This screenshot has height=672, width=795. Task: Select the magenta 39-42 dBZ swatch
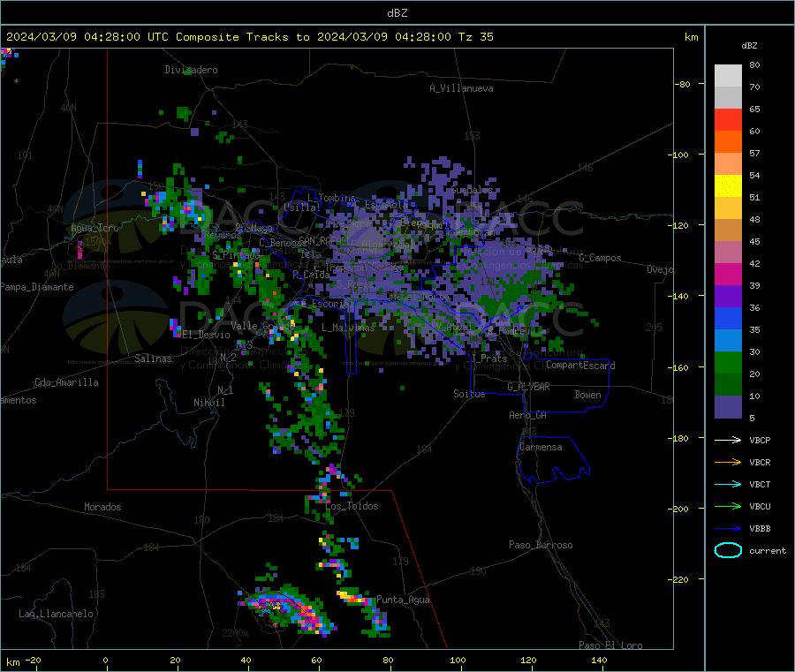click(x=728, y=274)
